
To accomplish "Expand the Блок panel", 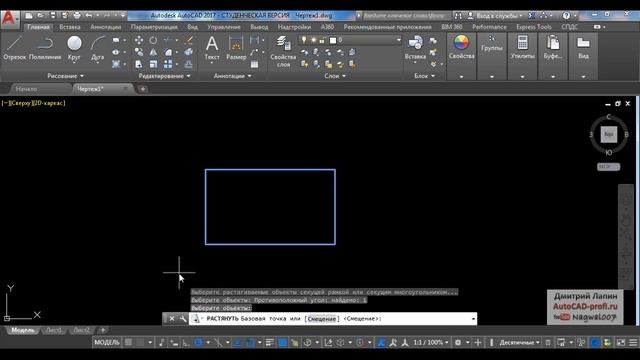I will 424,76.
